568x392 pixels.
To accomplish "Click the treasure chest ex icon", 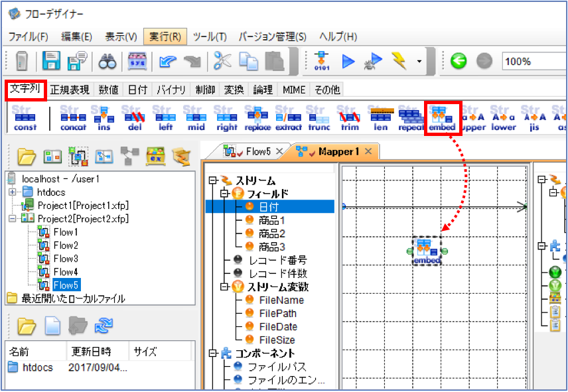I will (x=156, y=156).
